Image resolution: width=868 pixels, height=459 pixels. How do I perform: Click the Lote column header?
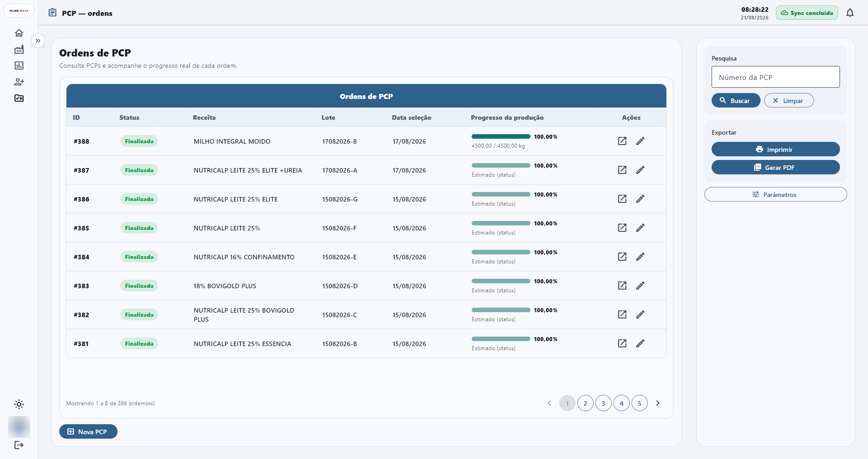click(328, 117)
